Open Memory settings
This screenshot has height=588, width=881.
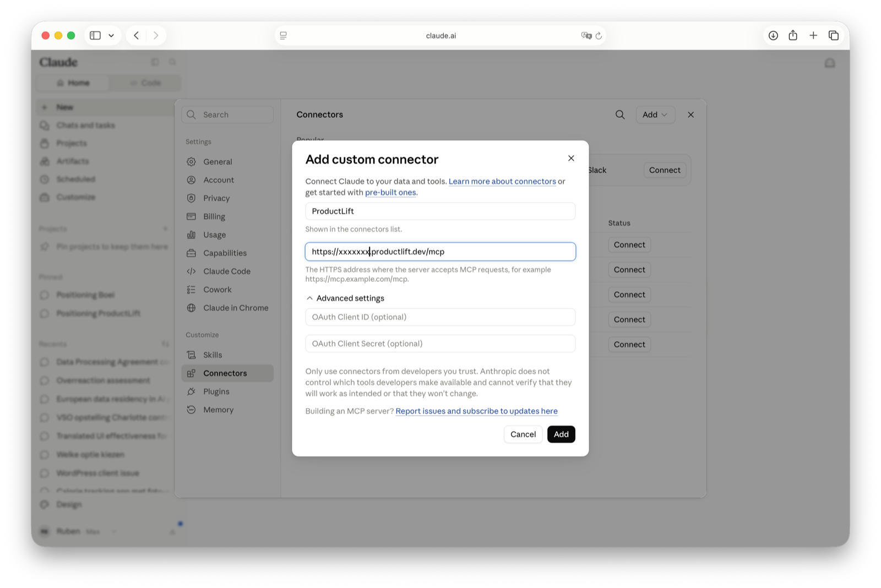click(227, 410)
